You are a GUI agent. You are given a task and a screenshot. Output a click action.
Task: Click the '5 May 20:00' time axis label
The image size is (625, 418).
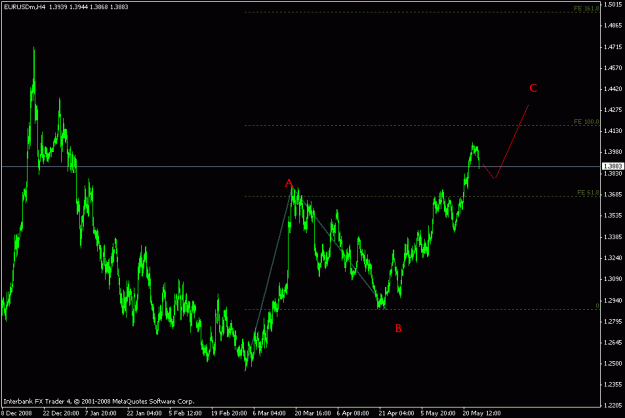[438, 413]
